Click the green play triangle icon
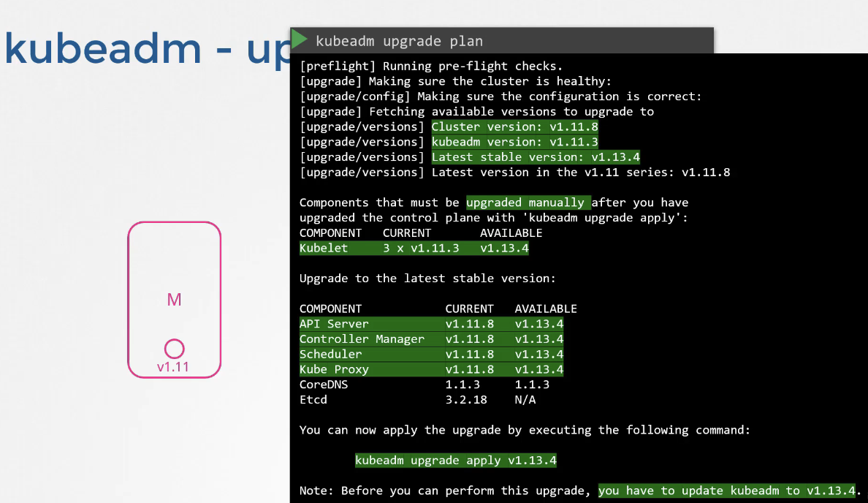 click(300, 39)
